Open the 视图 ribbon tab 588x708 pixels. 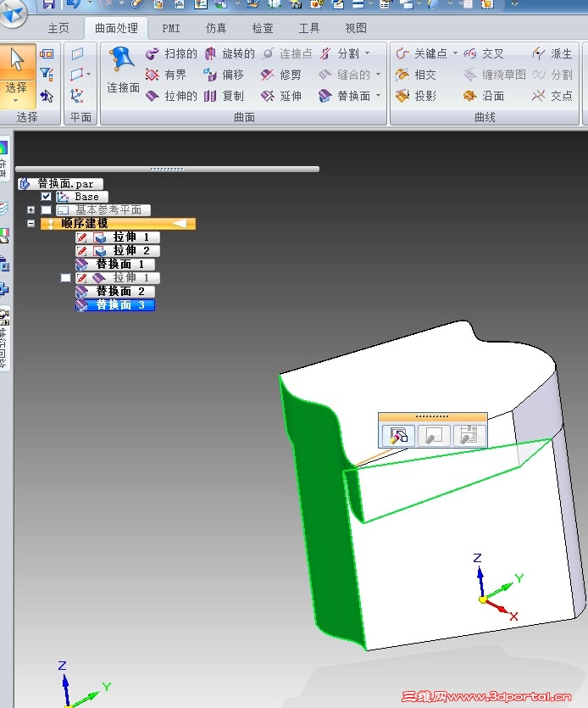[x=356, y=29]
